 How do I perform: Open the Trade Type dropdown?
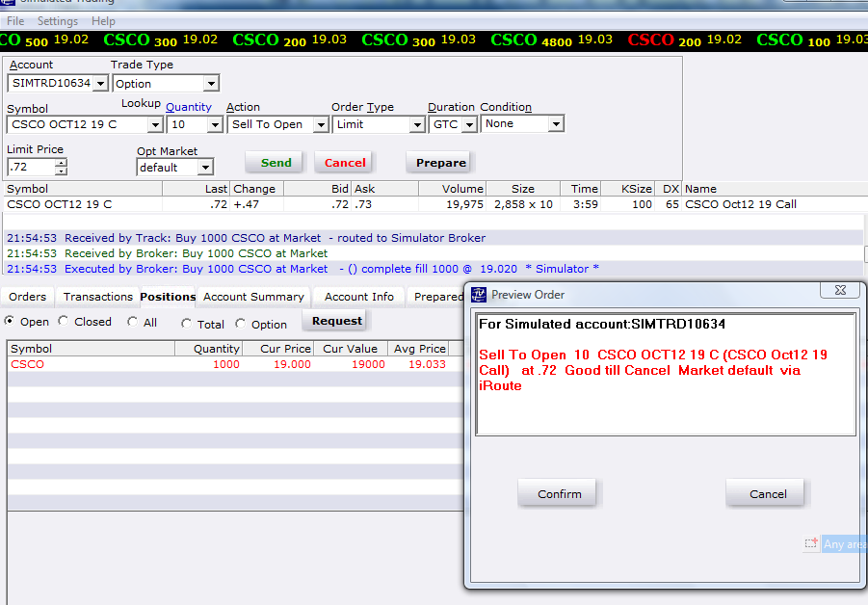211,84
